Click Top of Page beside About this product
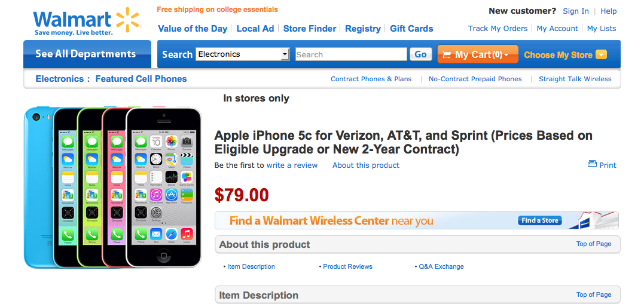This screenshot has width=644, height=307. click(593, 244)
